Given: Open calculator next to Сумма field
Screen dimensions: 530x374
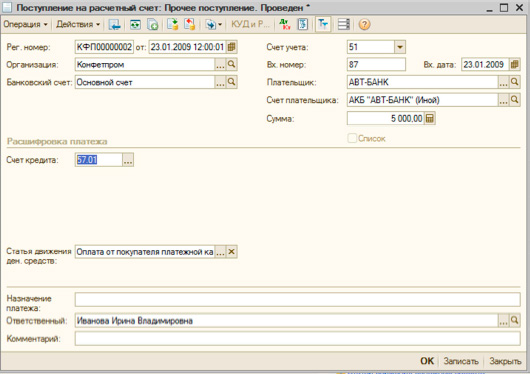Looking at the screenshot, I should pyautogui.click(x=430, y=118).
